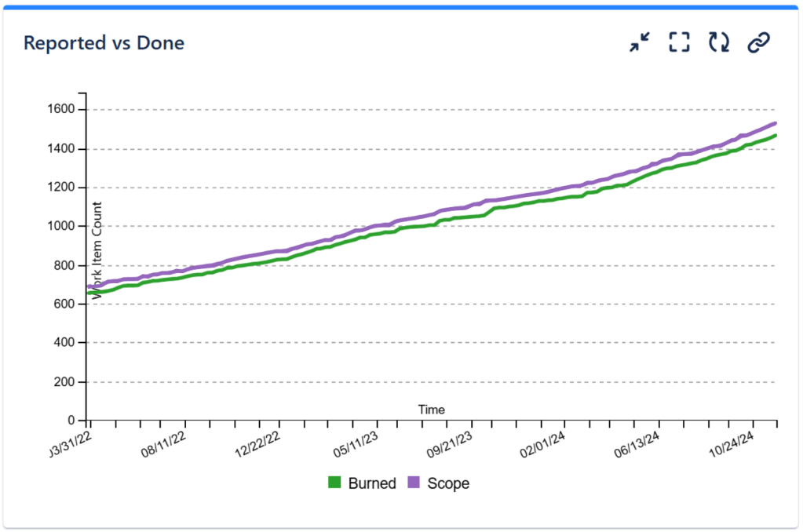
Task: Click the Reported vs Done title
Action: pyautogui.click(x=104, y=42)
